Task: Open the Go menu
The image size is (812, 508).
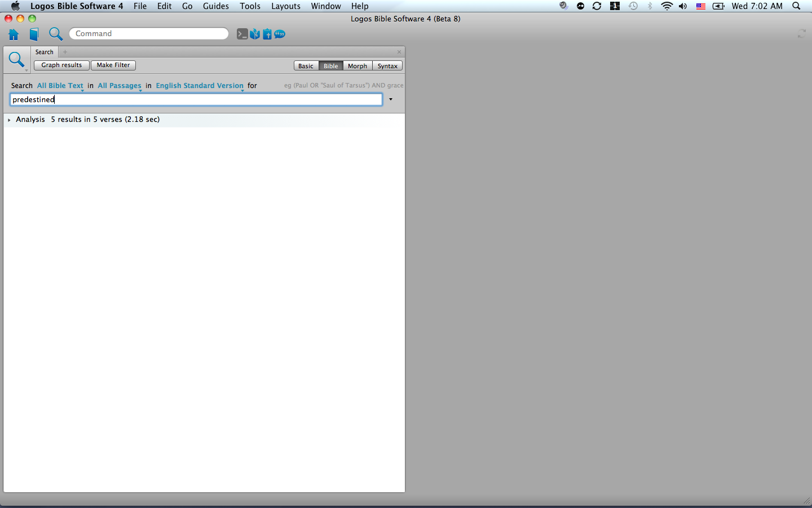Action: 187,6
